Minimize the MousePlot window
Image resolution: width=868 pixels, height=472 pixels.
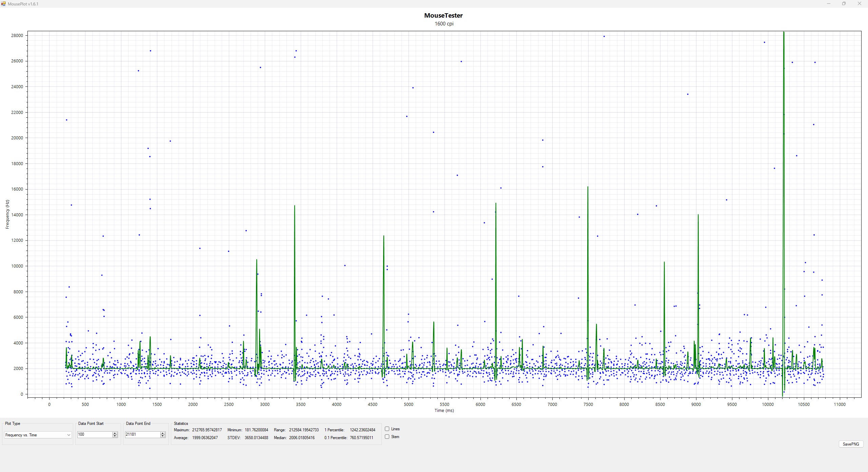829,4
